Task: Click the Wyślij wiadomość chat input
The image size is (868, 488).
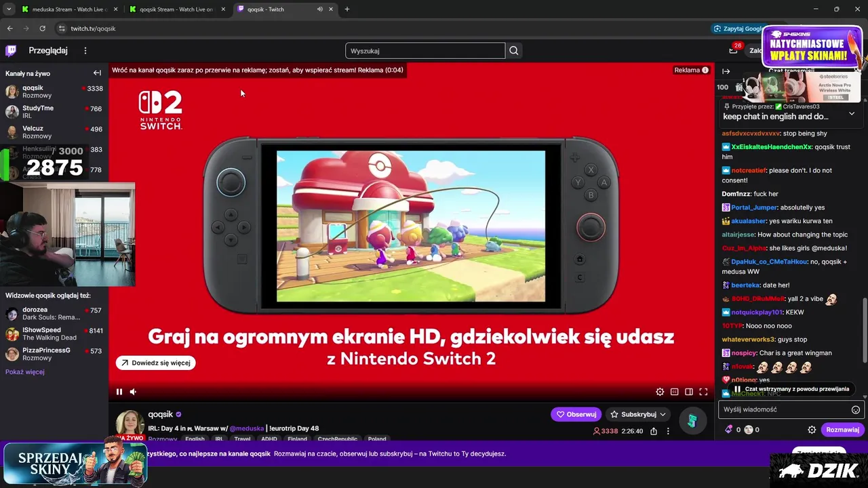Action: click(790, 409)
